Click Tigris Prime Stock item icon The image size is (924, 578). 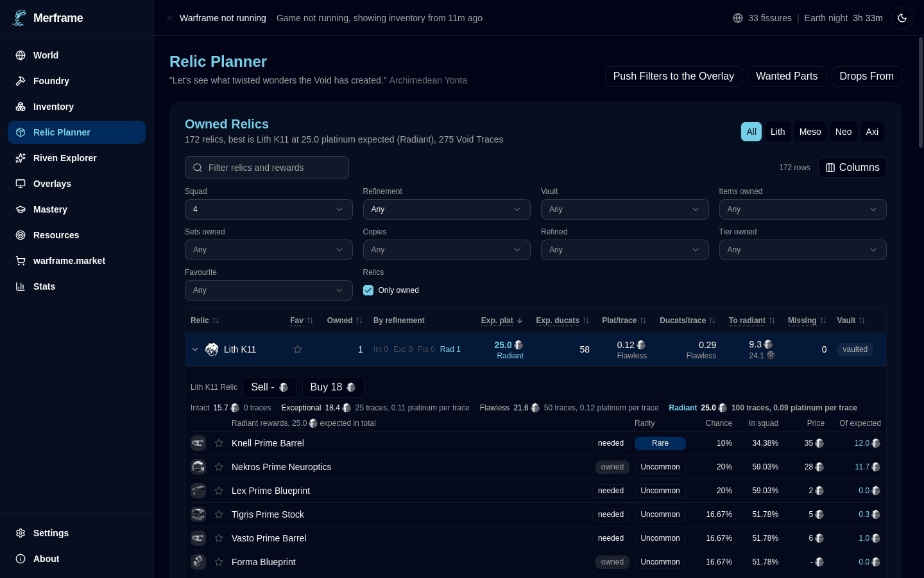[x=198, y=514]
